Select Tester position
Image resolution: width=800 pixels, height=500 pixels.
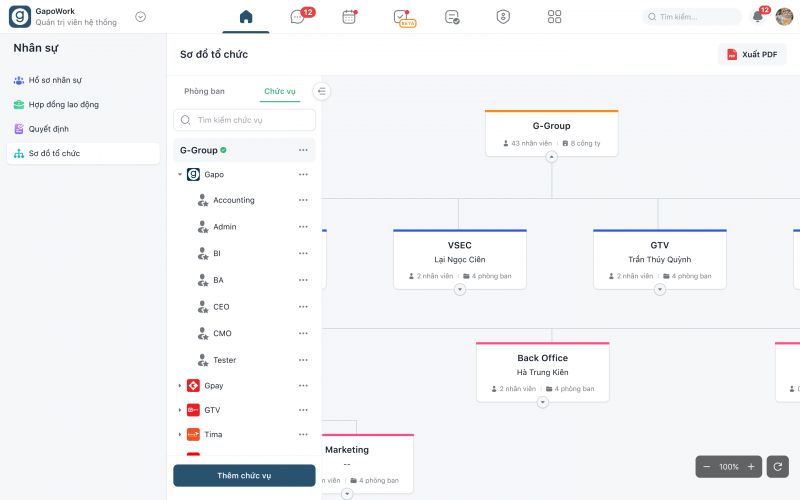coord(224,360)
